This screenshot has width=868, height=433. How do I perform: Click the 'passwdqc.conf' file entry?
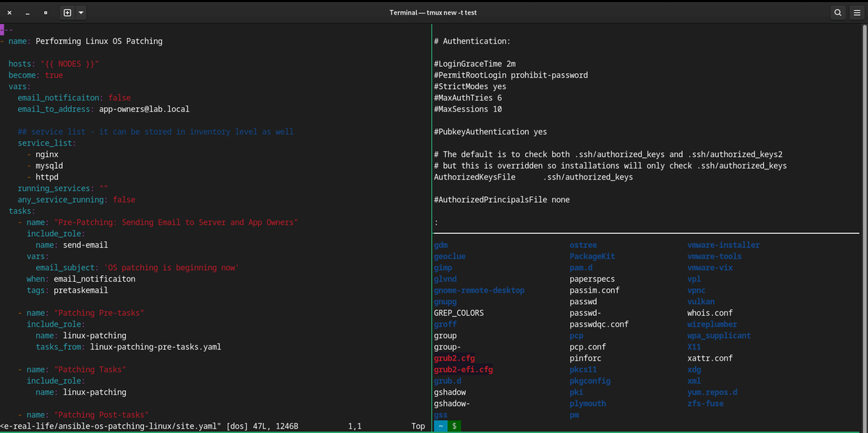click(x=600, y=324)
